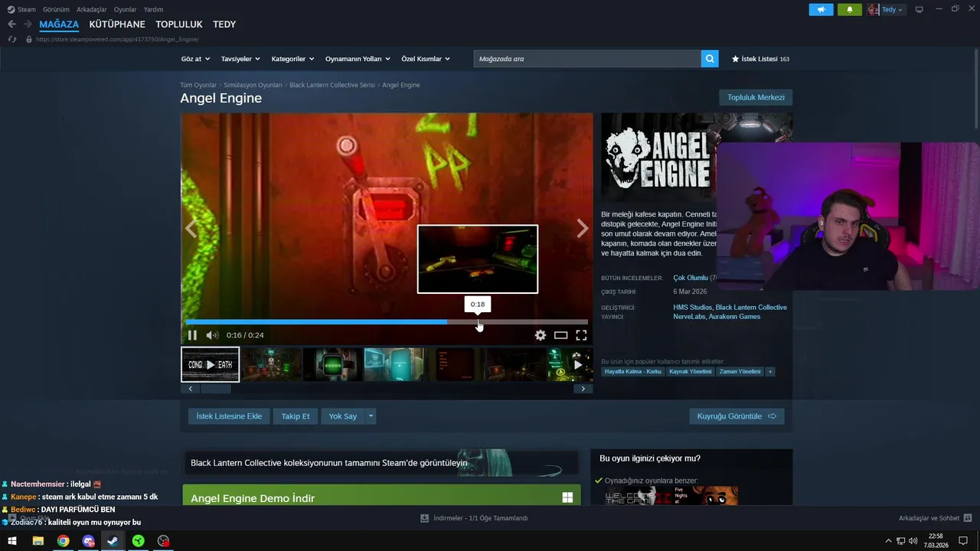Click the Steam taskbar icon

point(113,541)
